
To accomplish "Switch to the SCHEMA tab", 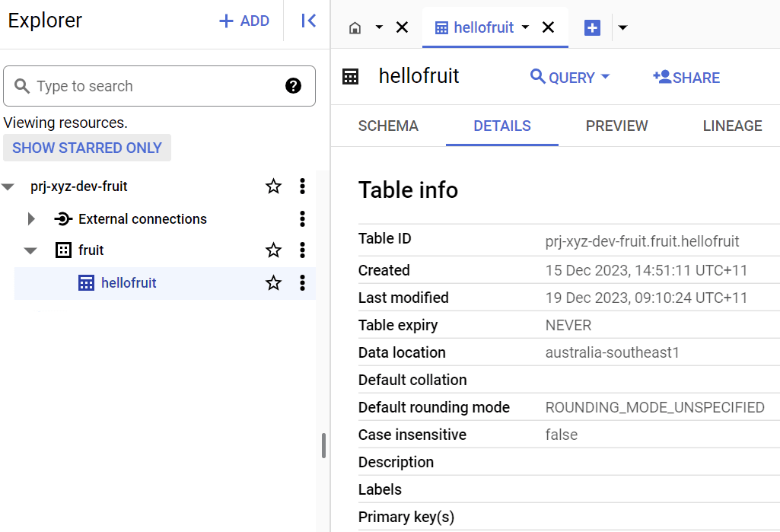I will (388, 126).
